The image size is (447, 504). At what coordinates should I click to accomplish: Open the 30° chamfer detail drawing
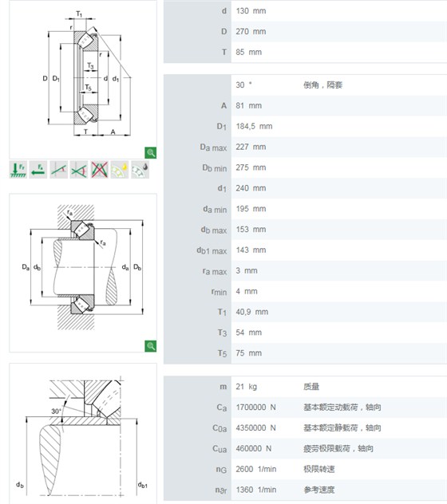coord(83,434)
